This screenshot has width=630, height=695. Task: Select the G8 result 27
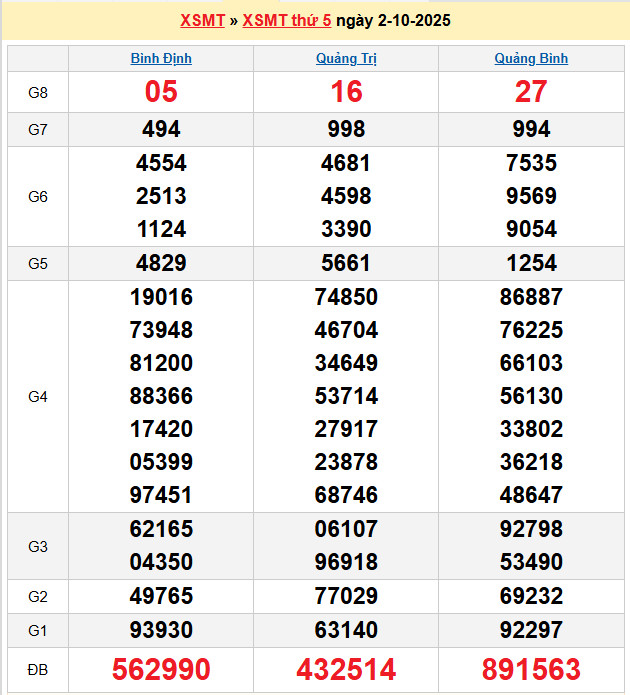531,92
